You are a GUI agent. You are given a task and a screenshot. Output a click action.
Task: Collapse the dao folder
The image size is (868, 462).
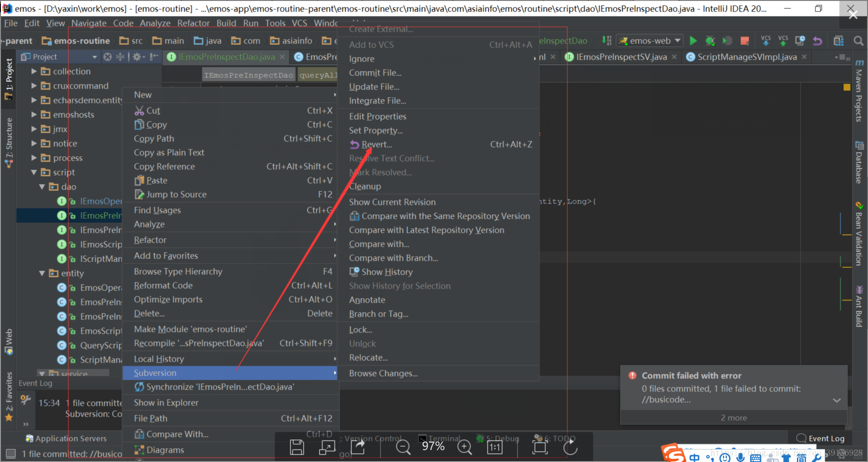(42, 187)
